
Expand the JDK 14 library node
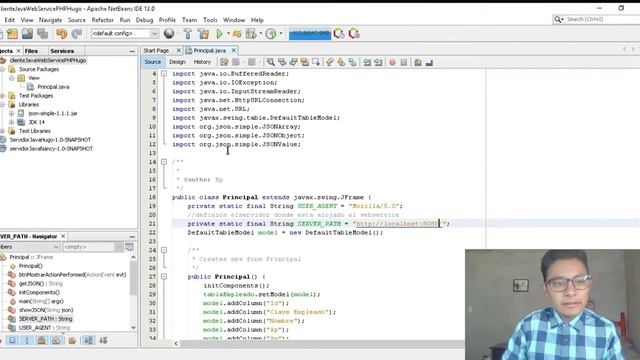(x=12, y=122)
